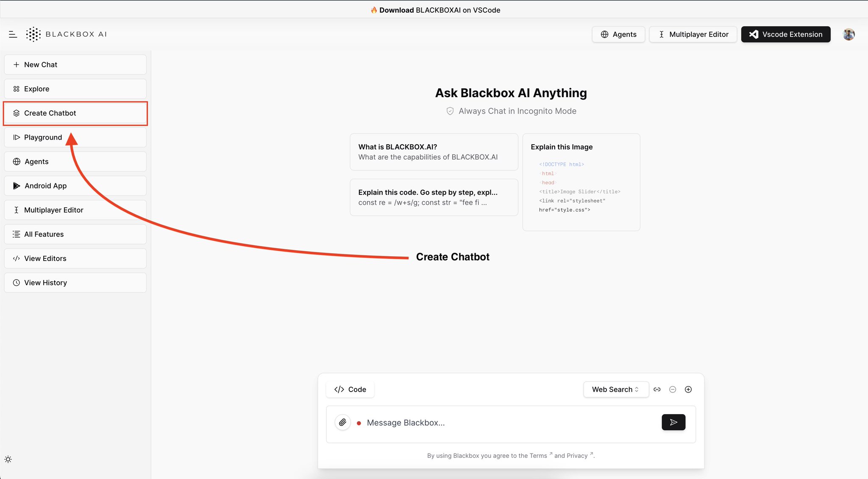Toggle light theme with sun icon
Screen dimensions: 868x479
click(8, 459)
